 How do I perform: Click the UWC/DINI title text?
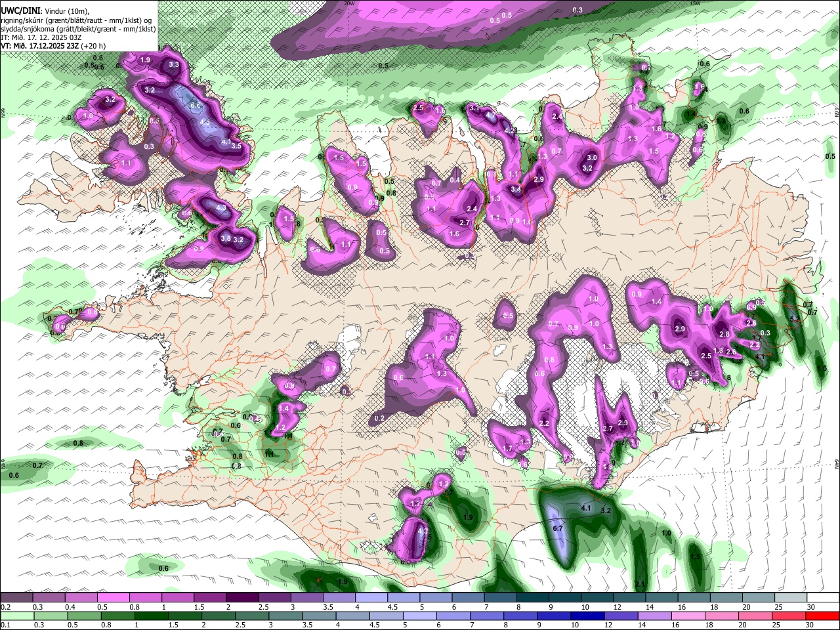point(20,10)
